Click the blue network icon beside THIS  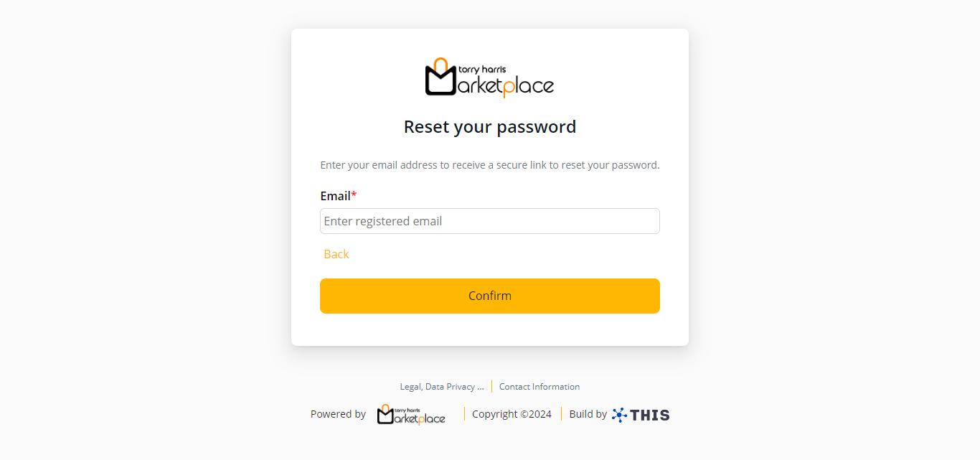(x=619, y=415)
